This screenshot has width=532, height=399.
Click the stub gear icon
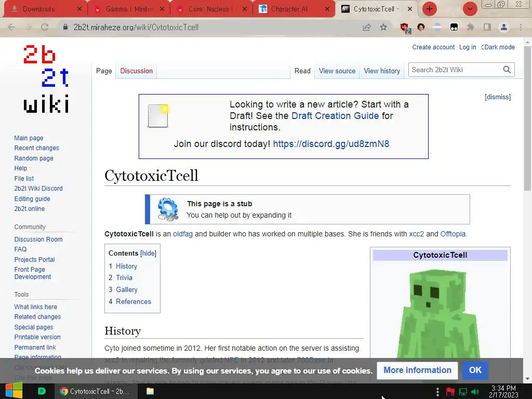click(168, 209)
